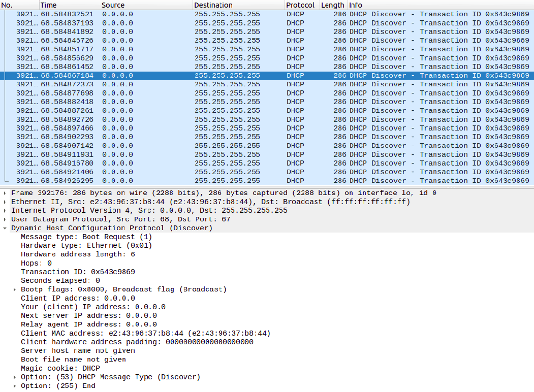Collapse the Dynamic Host Configuration Protocol section
The height and width of the screenshot is (392, 534).
(x=5, y=227)
